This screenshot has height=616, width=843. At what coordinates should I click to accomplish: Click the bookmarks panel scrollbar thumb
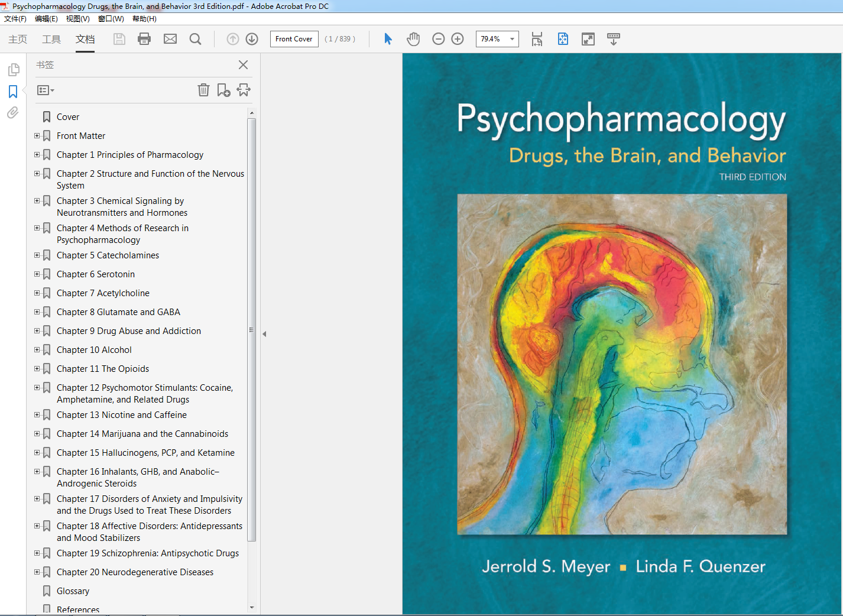point(252,329)
